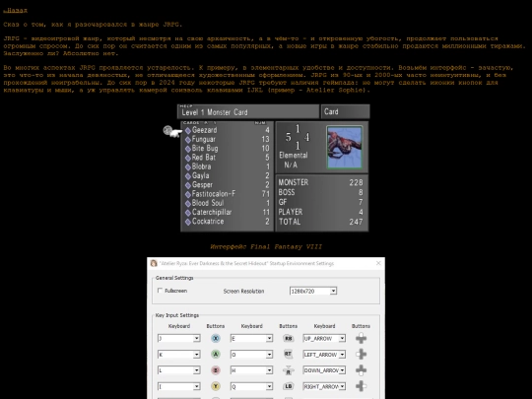Click the diamond icon next to Funguar
Screen dimensions: 532x399
coord(187,140)
